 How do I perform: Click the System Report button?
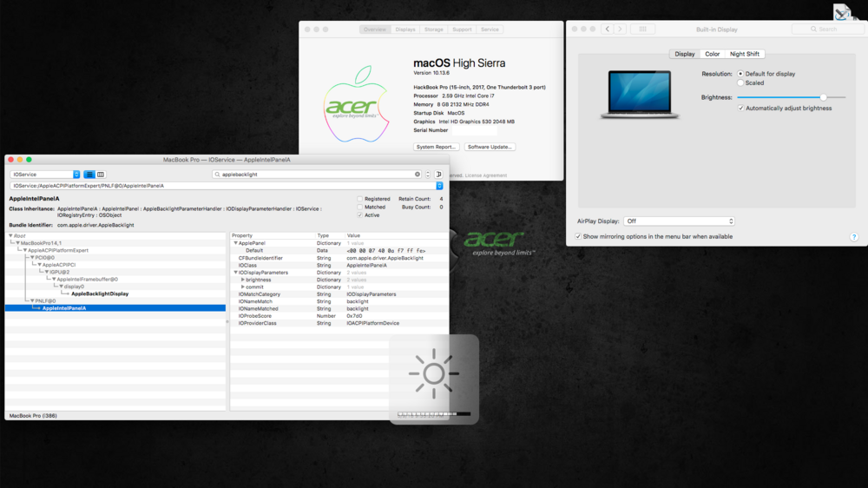coord(437,147)
